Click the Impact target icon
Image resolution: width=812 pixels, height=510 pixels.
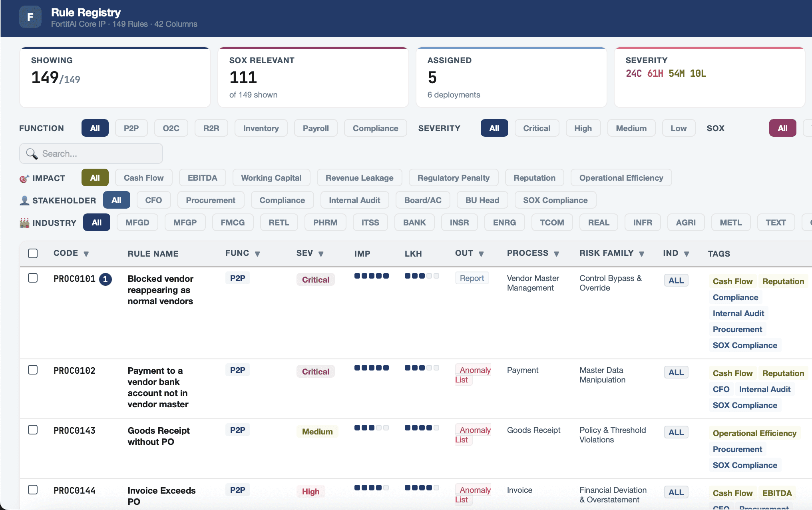[x=24, y=179]
